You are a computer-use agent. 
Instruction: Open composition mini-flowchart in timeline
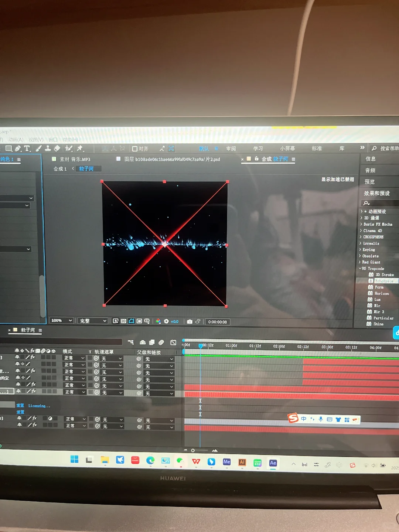pyautogui.click(x=131, y=342)
